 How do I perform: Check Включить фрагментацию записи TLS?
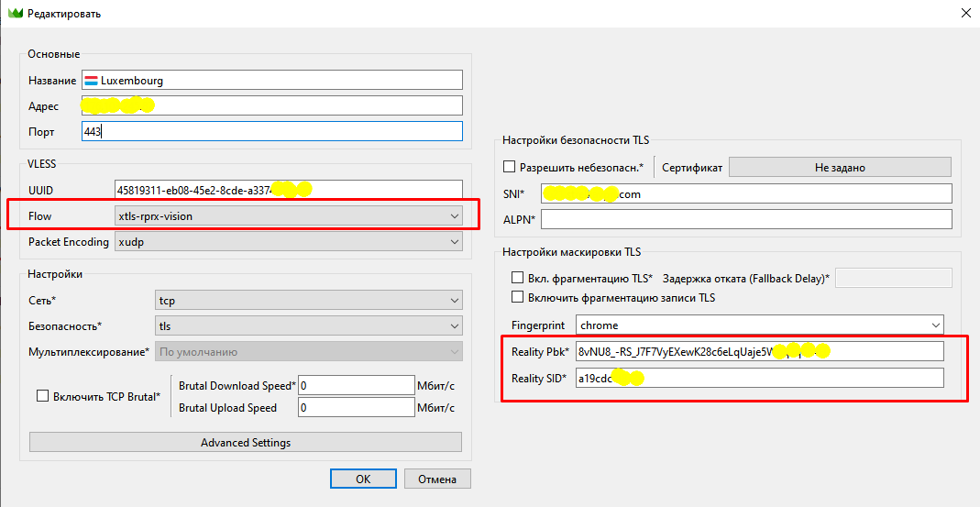(518, 297)
